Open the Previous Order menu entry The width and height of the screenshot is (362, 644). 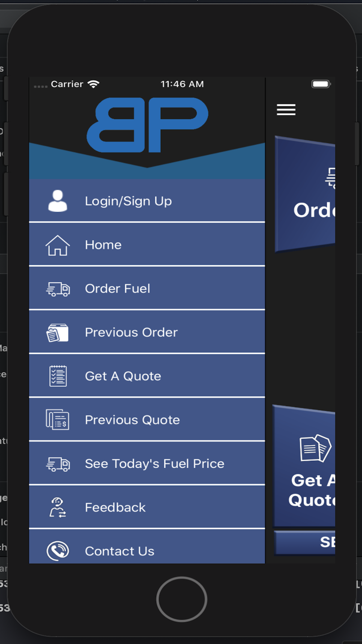[x=147, y=332]
